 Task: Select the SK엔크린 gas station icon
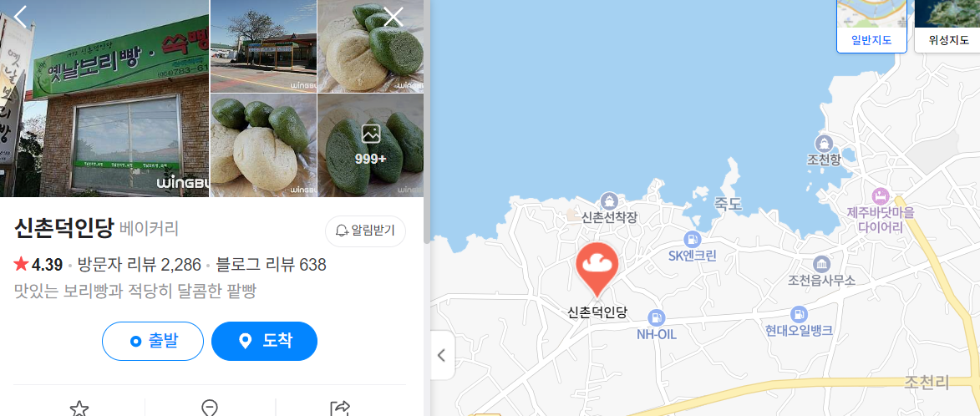pyautogui.click(x=692, y=239)
